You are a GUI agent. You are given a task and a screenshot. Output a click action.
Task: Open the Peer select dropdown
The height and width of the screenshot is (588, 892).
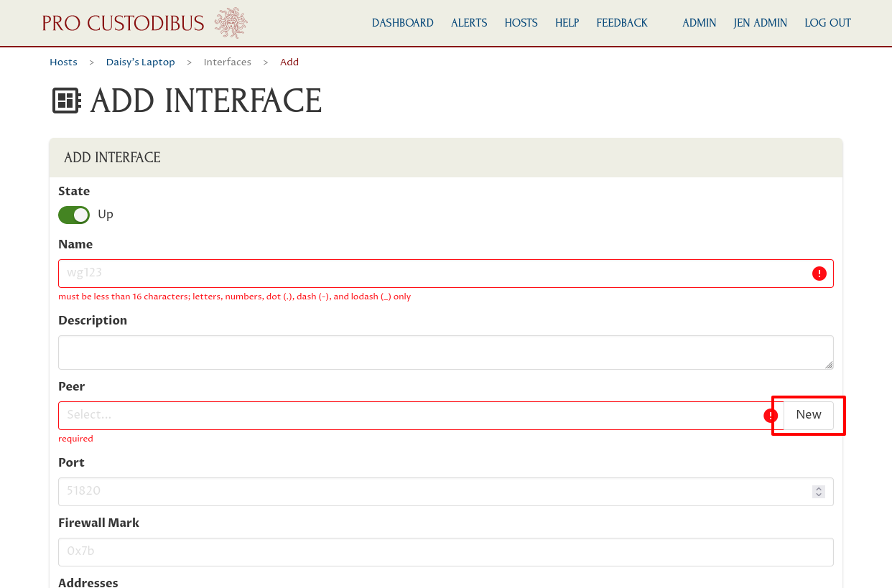point(421,416)
